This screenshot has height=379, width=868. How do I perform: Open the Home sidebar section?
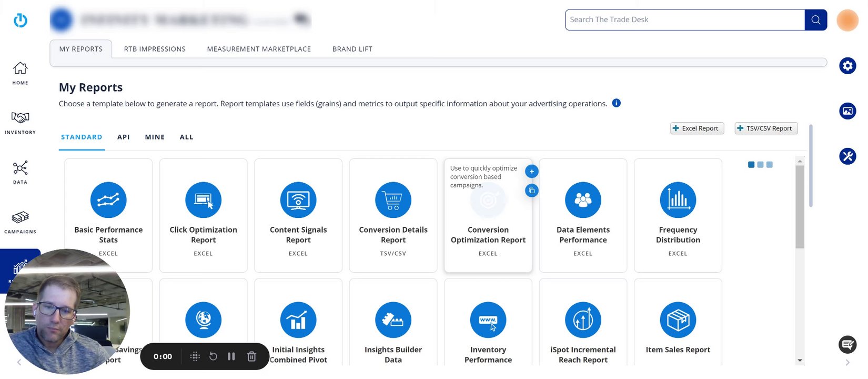click(x=20, y=73)
